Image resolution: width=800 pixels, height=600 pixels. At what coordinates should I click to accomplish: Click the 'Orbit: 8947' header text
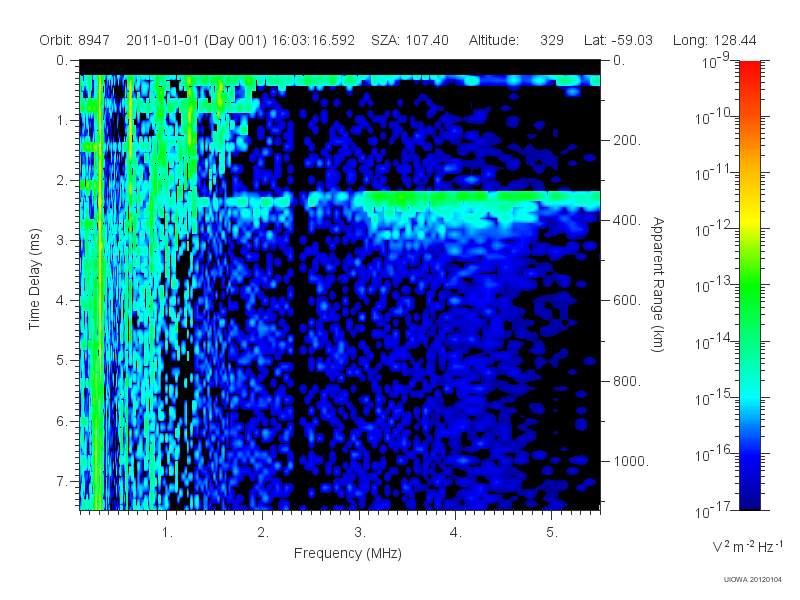[x=74, y=40]
